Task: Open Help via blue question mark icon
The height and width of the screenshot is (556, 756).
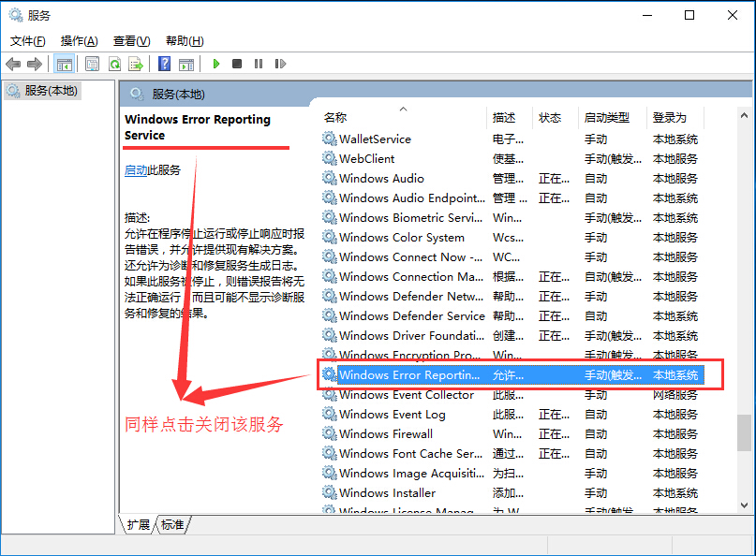Action: [164, 64]
